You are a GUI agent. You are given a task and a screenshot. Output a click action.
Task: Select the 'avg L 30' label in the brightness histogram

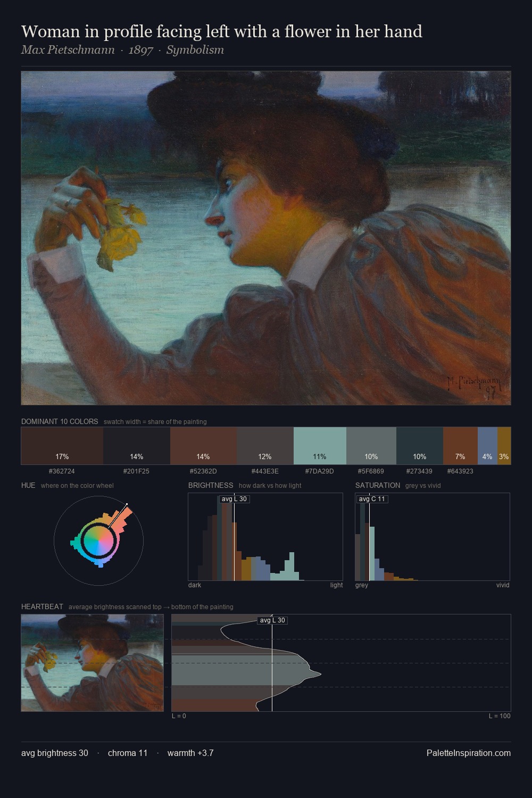(235, 499)
